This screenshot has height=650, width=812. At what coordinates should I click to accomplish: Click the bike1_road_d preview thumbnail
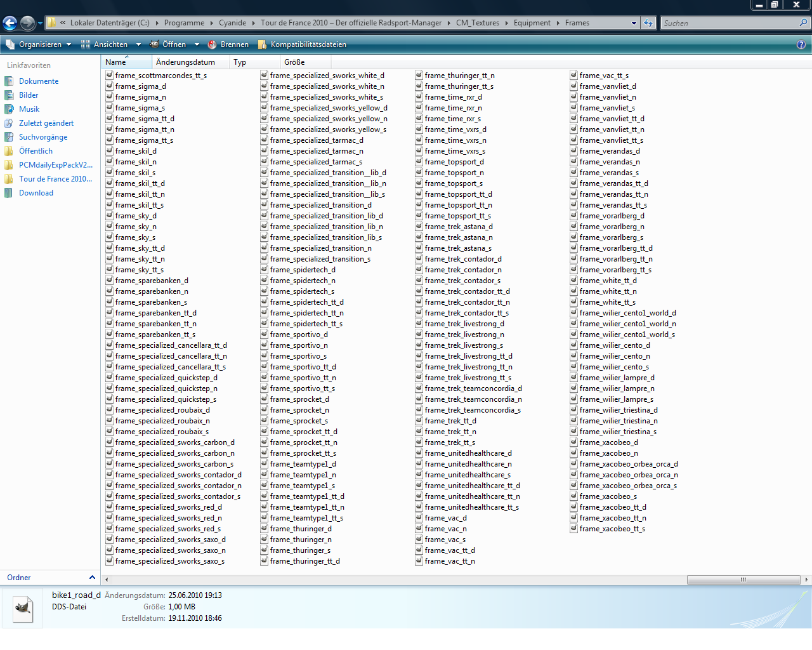tap(23, 608)
